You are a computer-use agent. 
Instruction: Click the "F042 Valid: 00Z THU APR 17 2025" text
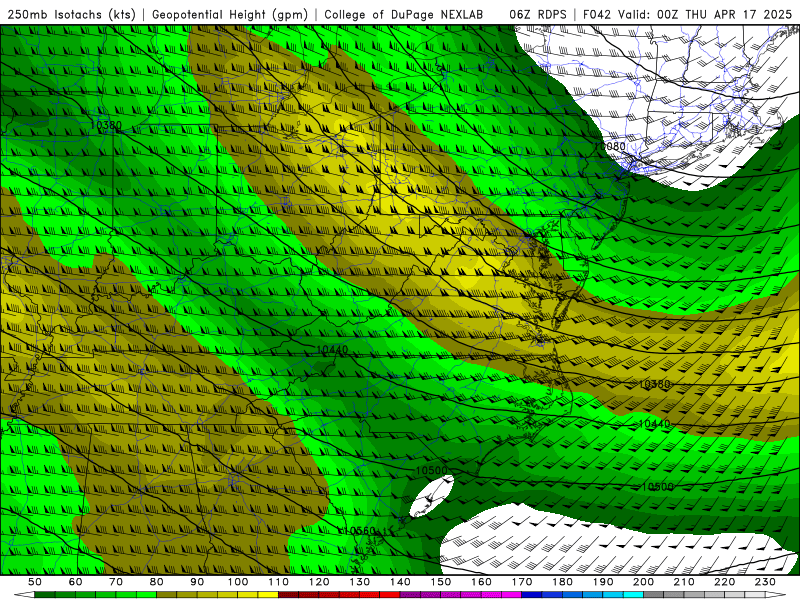click(x=687, y=14)
